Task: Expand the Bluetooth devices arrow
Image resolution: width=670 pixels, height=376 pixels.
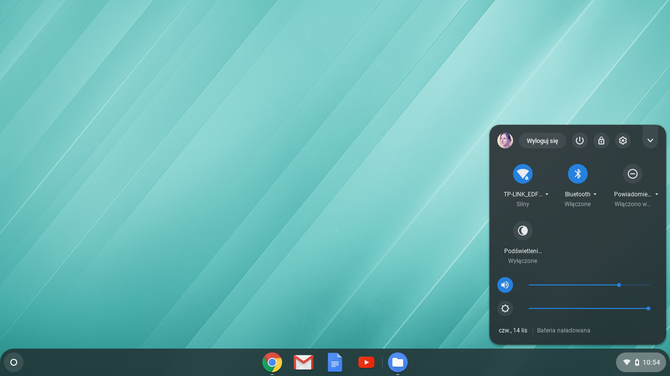Action: point(595,194)
